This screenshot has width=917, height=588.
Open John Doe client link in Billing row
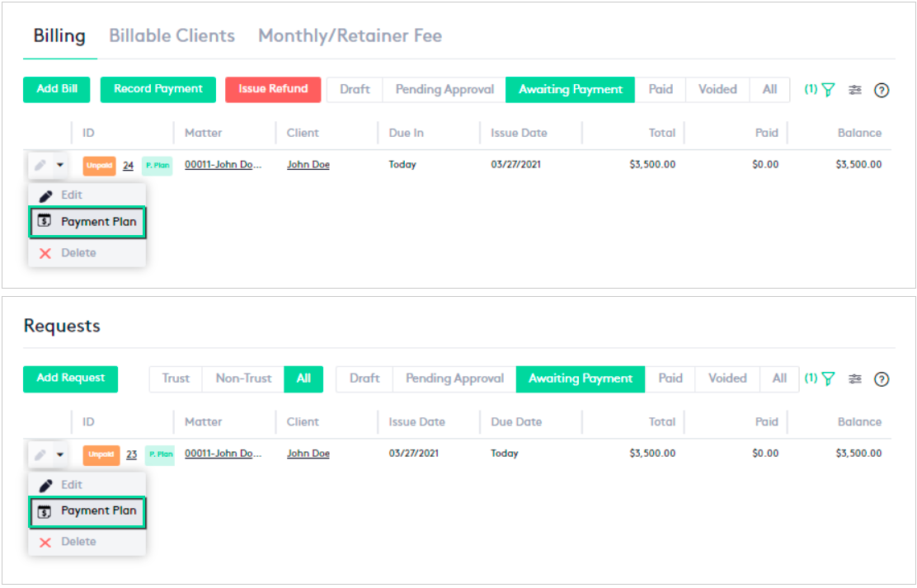point(308,165)
